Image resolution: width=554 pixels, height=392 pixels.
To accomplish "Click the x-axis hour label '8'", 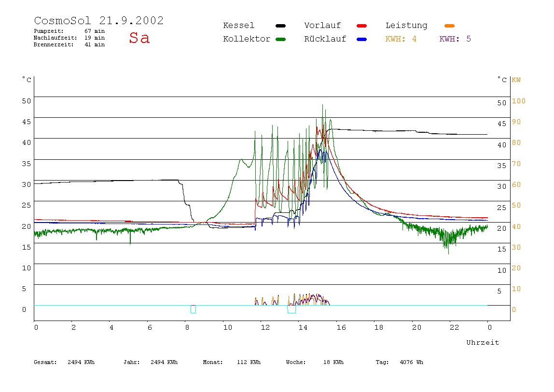I will [x=187, y=328].
